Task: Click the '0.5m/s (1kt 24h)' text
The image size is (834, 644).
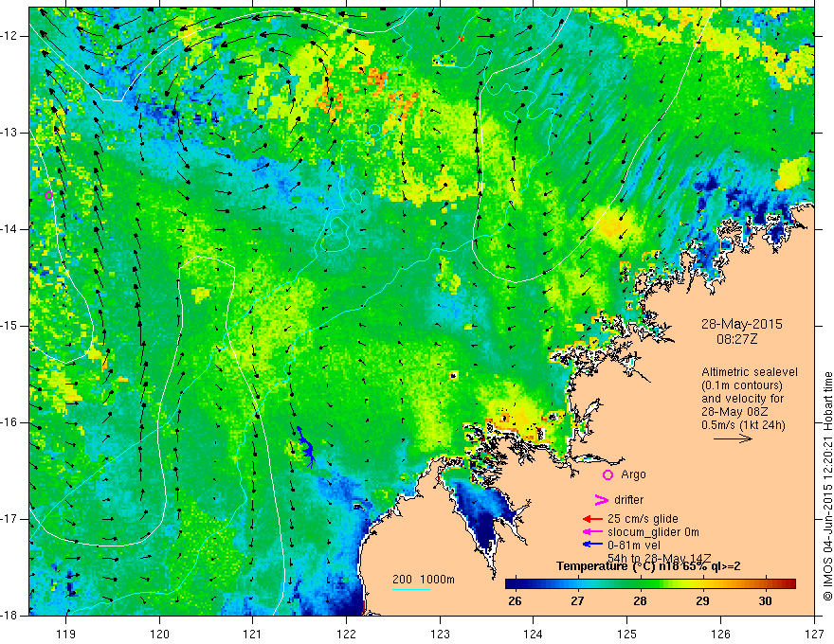Action: pos(743,424)
